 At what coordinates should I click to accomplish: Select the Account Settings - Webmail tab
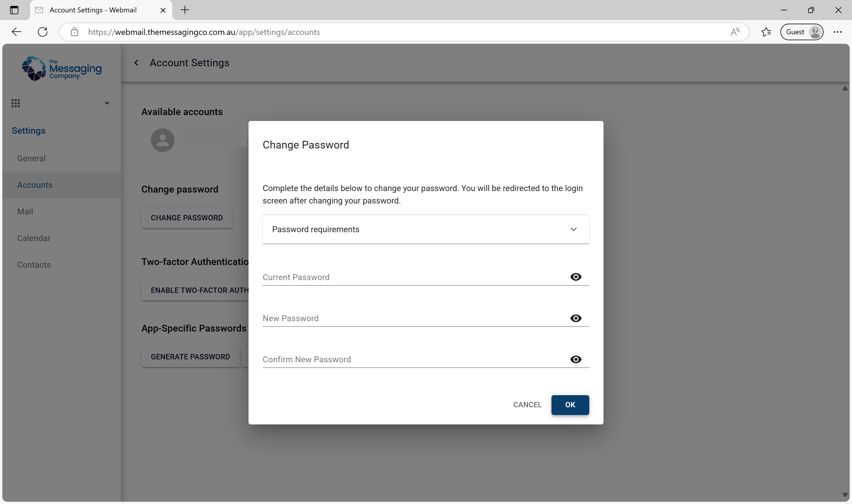coord(93,10)
